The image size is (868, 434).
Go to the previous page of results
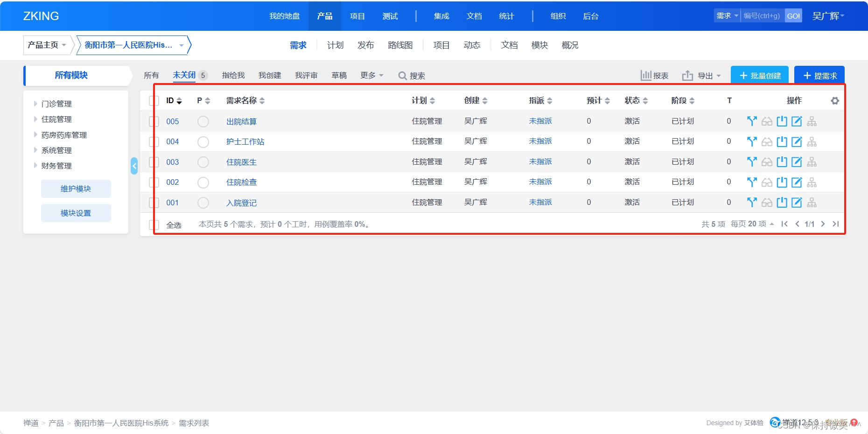[797, 224]
